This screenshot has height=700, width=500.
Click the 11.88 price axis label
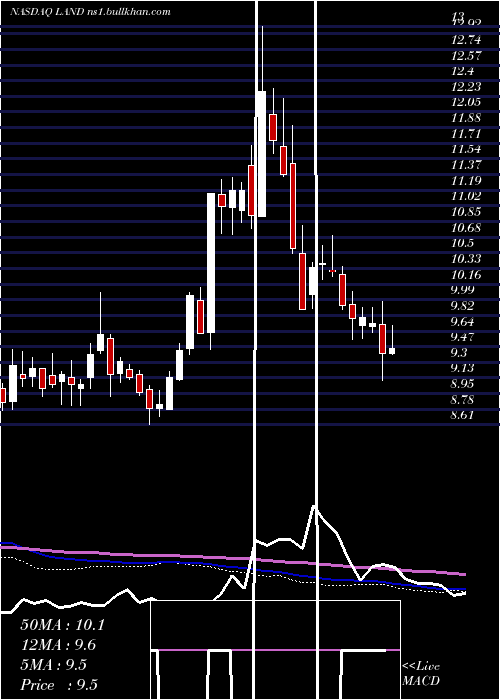466,118
